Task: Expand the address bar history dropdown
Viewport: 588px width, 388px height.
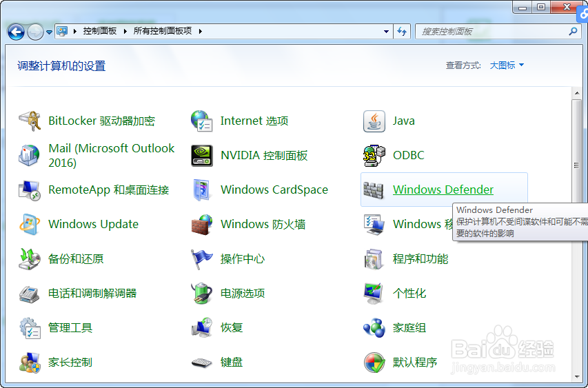Action: coord(386,32)
